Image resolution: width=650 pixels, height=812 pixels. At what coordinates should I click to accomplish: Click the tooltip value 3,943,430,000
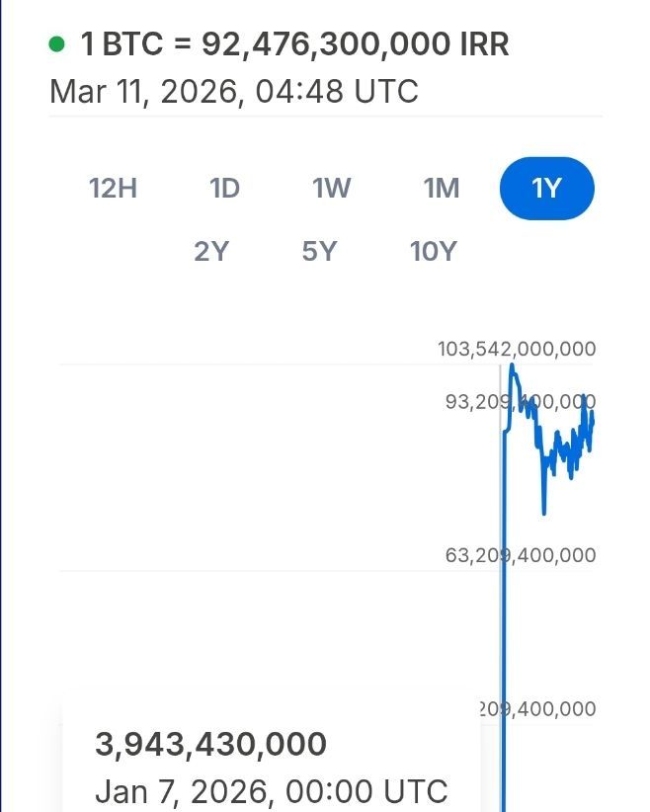click(210, 744)
